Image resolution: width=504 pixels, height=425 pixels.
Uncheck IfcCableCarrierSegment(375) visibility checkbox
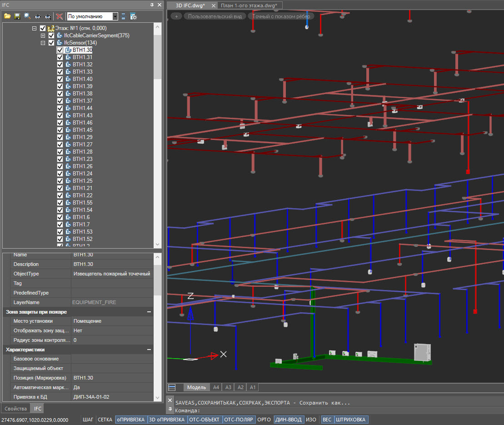(51, 35)
